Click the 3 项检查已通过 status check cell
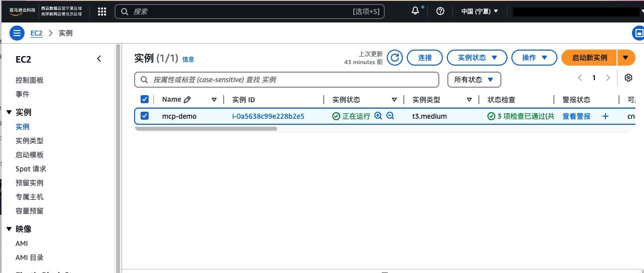This screenshot has height=273, width=644. click(521, 116)
